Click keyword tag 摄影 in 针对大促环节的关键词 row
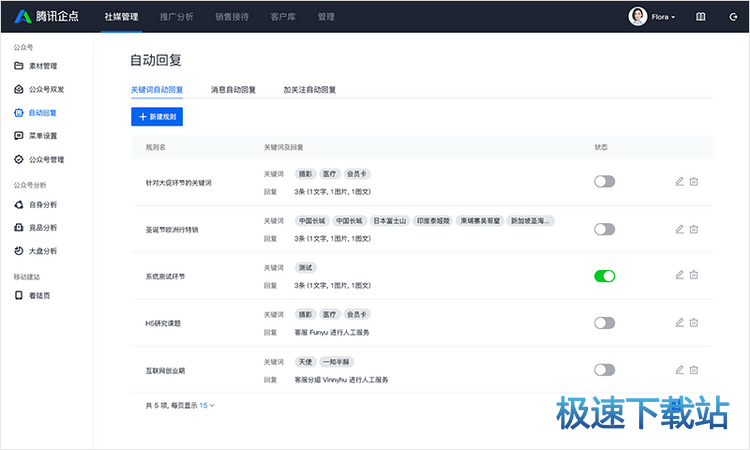 pos(305,174)
